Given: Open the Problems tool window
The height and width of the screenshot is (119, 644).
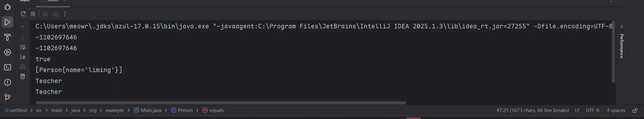Looking at the screenshot, I should [x=8, y=82].
